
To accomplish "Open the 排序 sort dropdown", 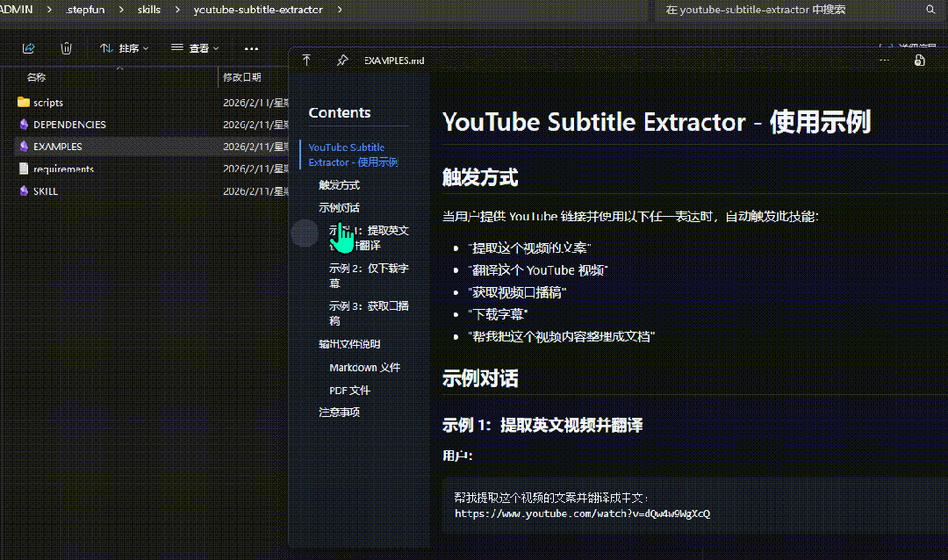I will click(x=124, y=48).
